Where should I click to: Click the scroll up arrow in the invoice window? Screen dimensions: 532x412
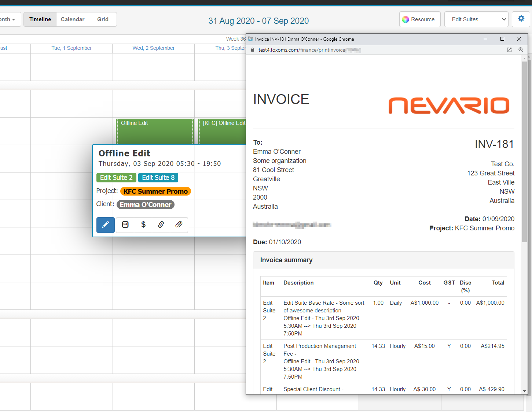tap(524, 58)
